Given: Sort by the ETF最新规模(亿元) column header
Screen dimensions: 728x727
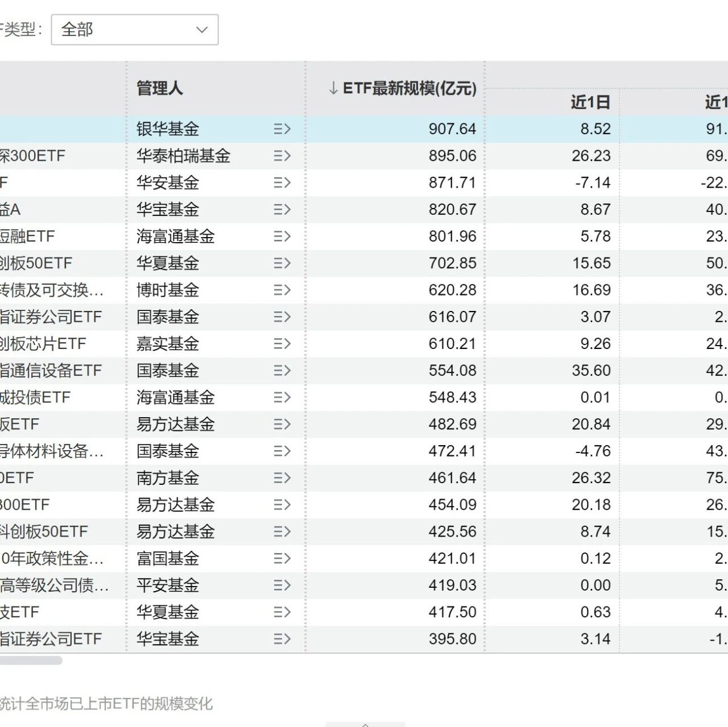Looking at the screenshot, I should 402,89.
